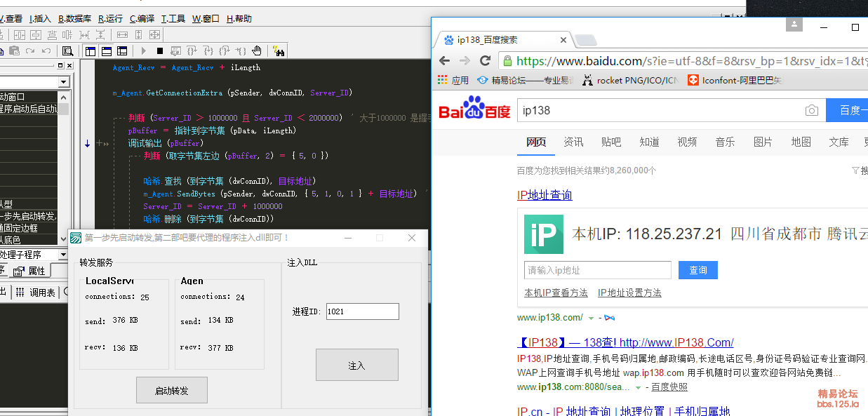Reload the Baidu page in Chrome
The width and height of the screenshot is (868, 416).
click(485, 61)
